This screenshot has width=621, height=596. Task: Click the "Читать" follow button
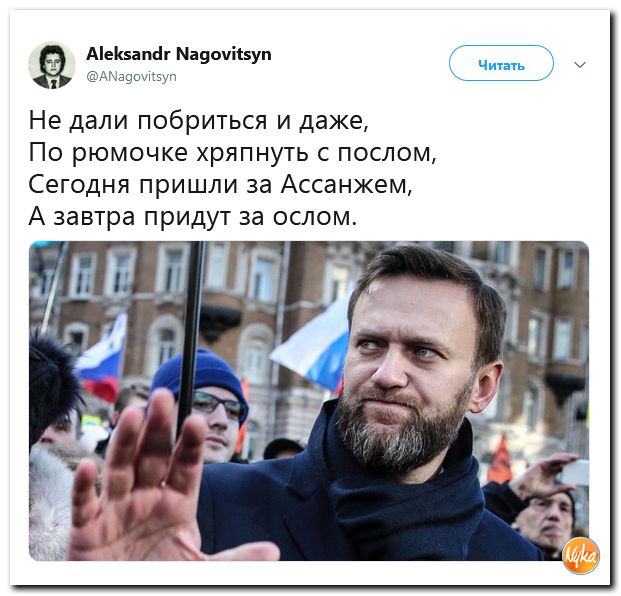(x=501, y=63)
